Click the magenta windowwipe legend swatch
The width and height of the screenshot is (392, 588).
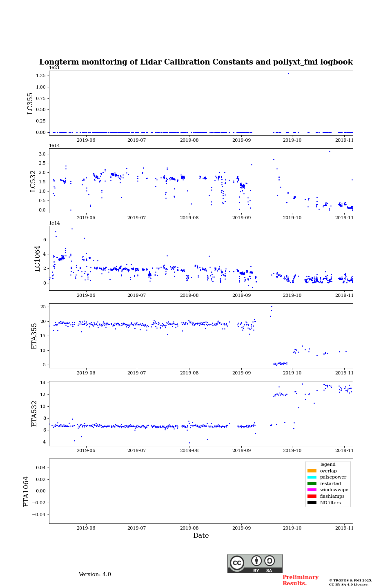coord(312,490)
